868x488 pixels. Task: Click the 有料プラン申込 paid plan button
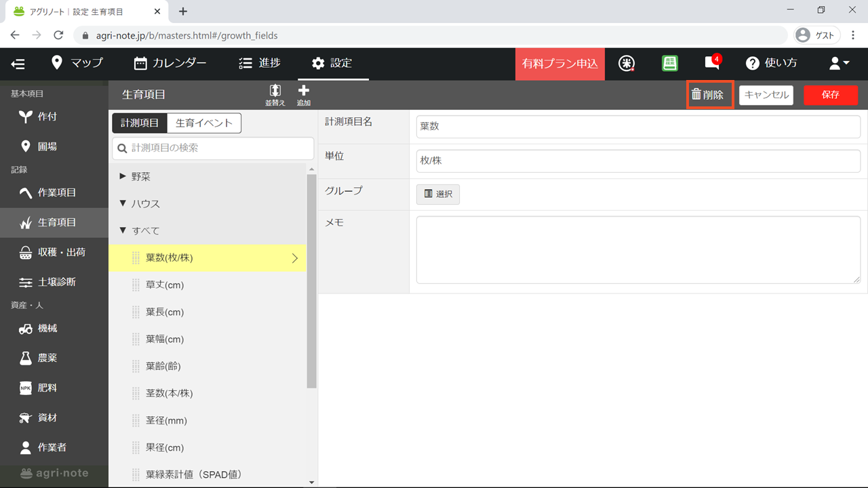point(560,64)
